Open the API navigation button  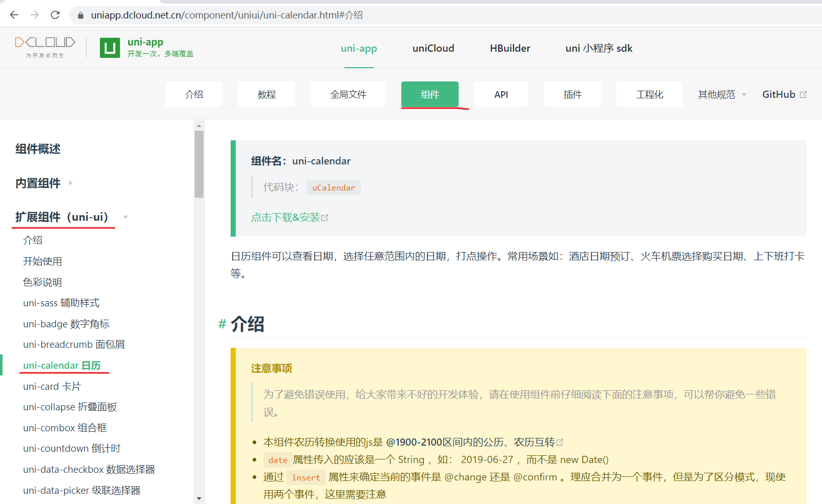click(501, 94)
